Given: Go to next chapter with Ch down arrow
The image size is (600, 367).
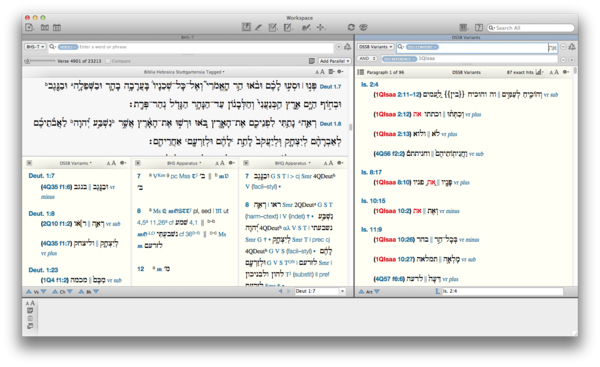Looking at the screenshot, I should pos(70,292).
